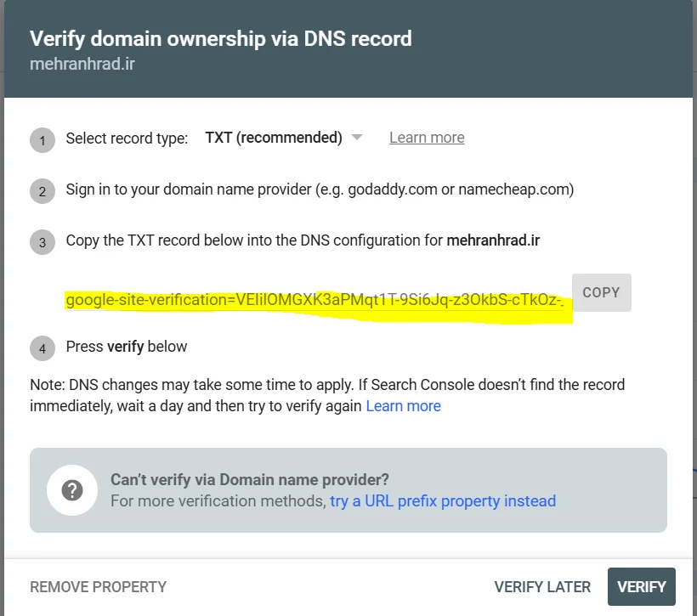Click the step 3 numbered circle

(42, 242)
